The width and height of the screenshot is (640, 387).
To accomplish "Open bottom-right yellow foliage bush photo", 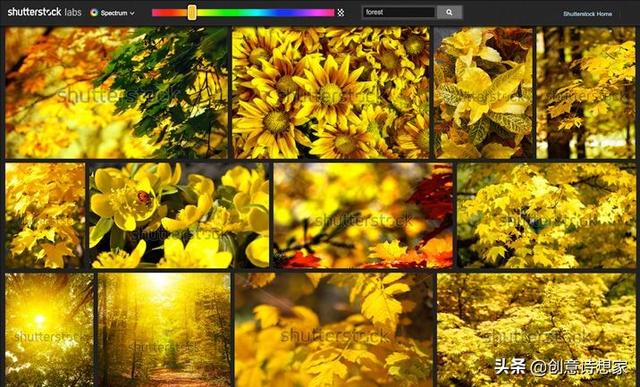I will click(x=536, y=330).
